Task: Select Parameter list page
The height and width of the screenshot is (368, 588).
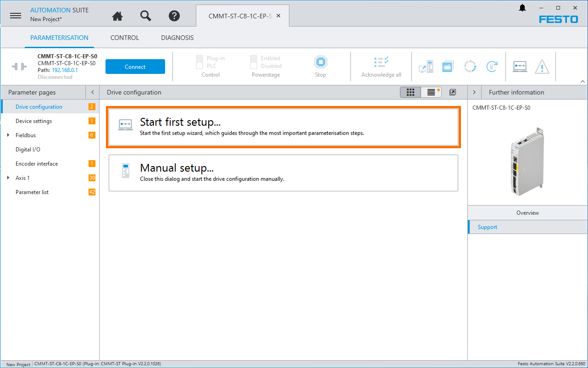Action: point(50,192)
